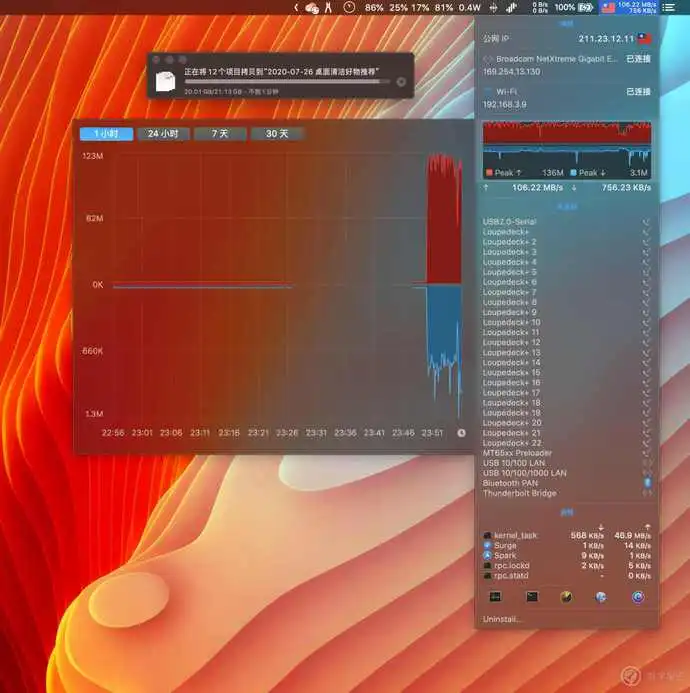Screen dimensions: 690x693
Task: Click the copy progress bar
Action: (287, 82)
